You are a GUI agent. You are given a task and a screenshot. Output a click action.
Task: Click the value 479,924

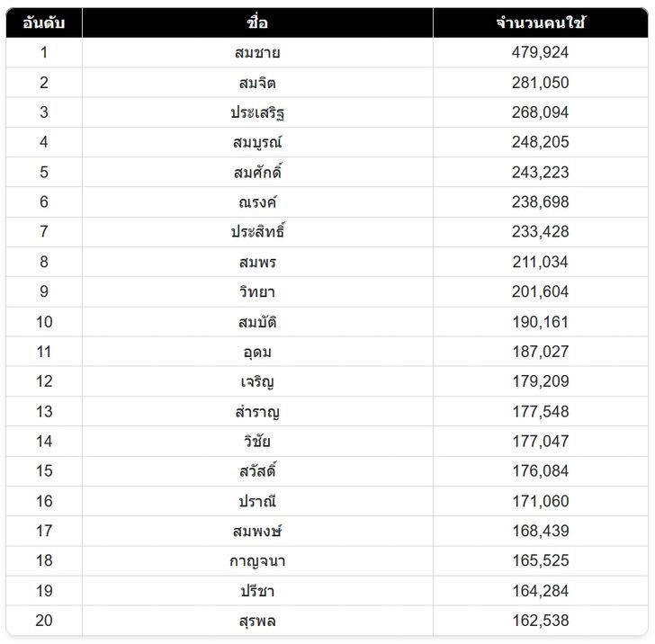pyautogui.click(x=541, y=52)
